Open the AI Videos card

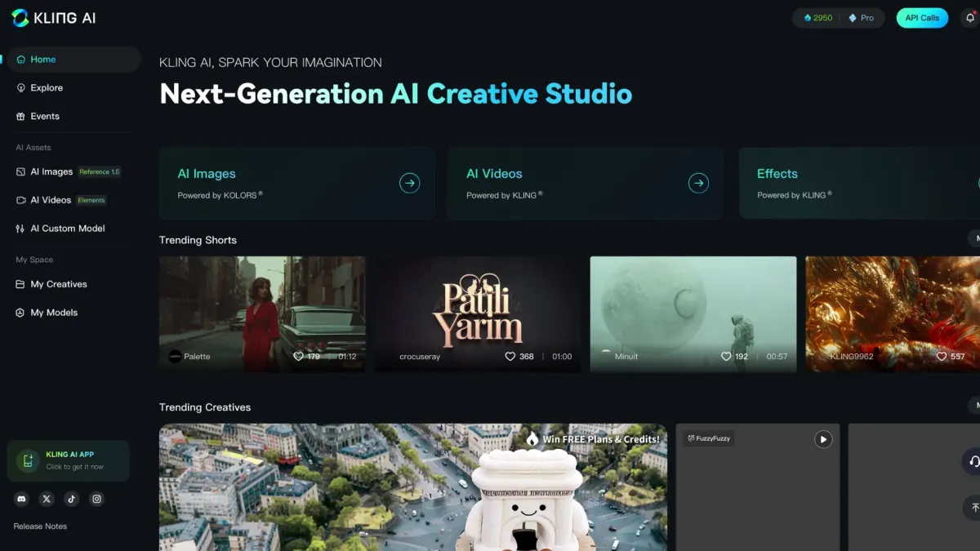585,183
